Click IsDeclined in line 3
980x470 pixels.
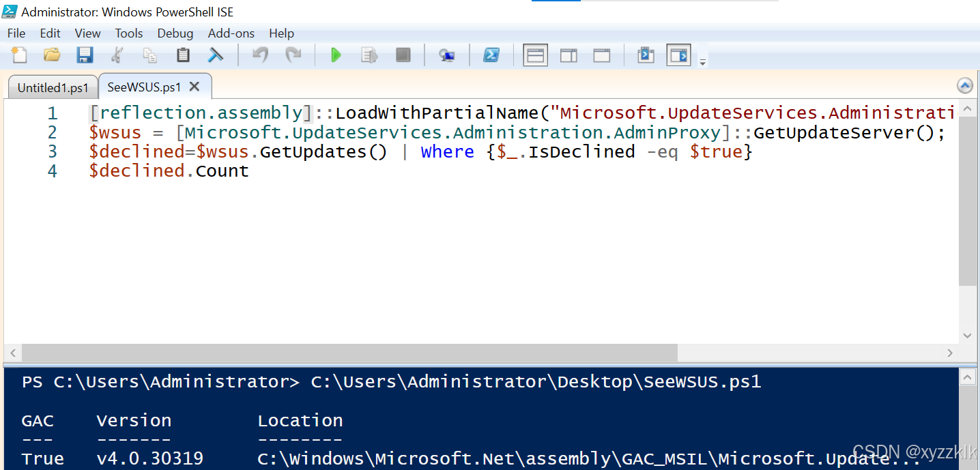pyautogui.click(x=581, y=151)
